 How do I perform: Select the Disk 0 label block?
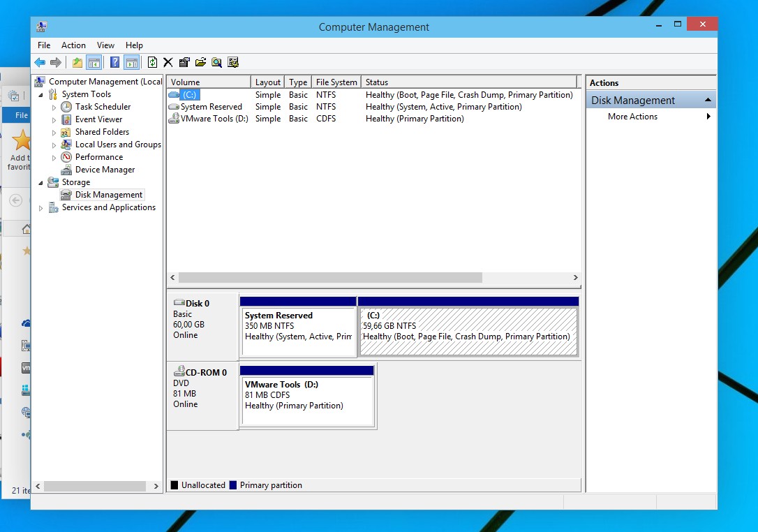202,326
